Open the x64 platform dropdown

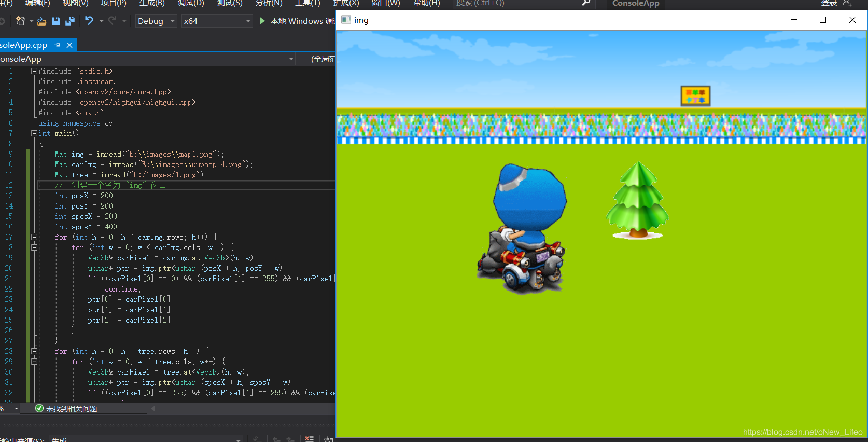[x=217, y=21]
